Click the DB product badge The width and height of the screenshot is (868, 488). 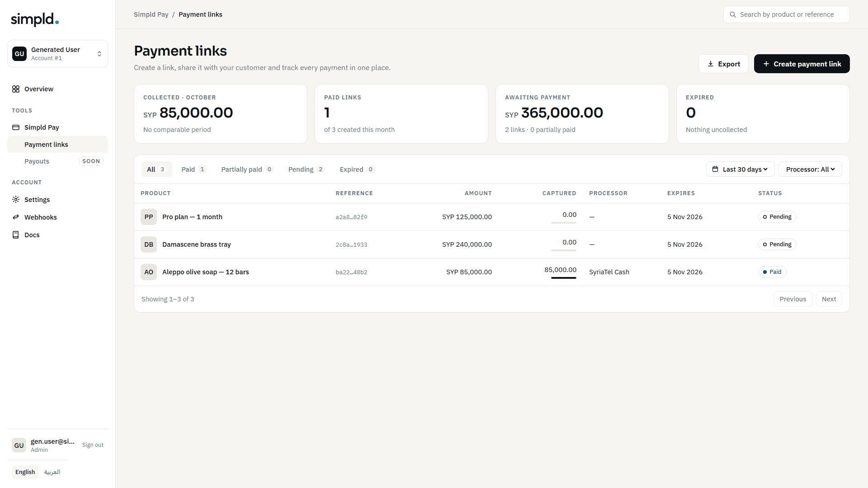[x=149, y=244]
